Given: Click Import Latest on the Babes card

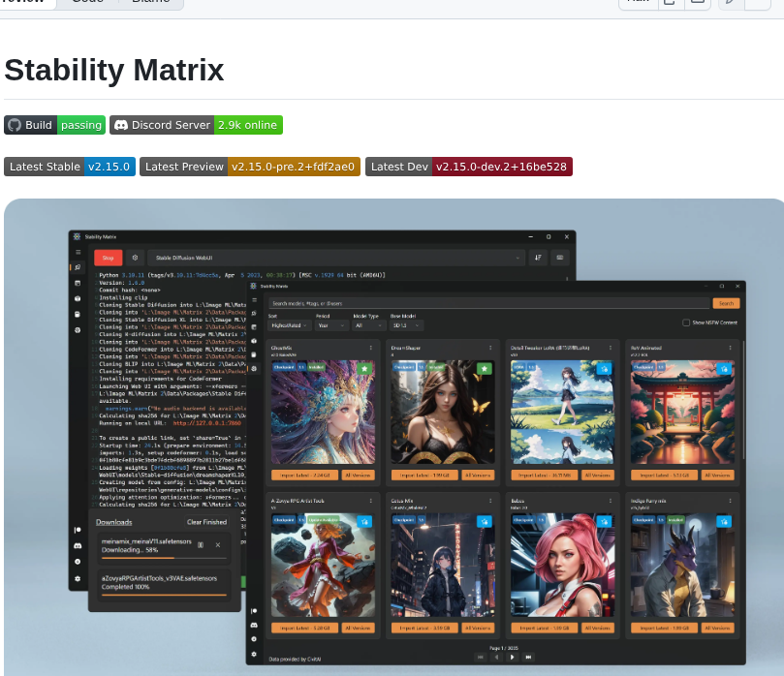Looking at the screenshot, I should pyautogui.click(x=545, y=628).
